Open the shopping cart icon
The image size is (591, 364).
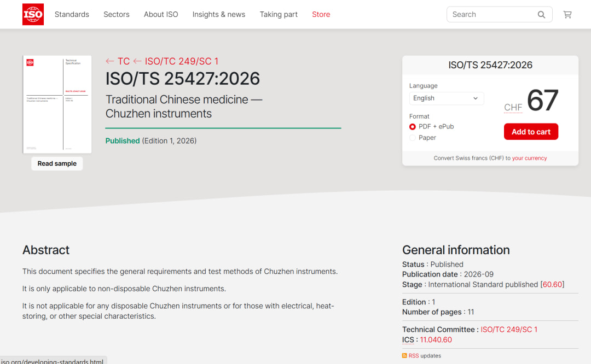567,15
